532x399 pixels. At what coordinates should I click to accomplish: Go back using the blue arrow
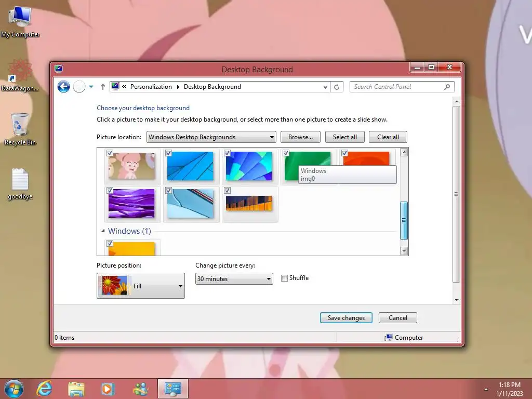(x=63, y=87)
